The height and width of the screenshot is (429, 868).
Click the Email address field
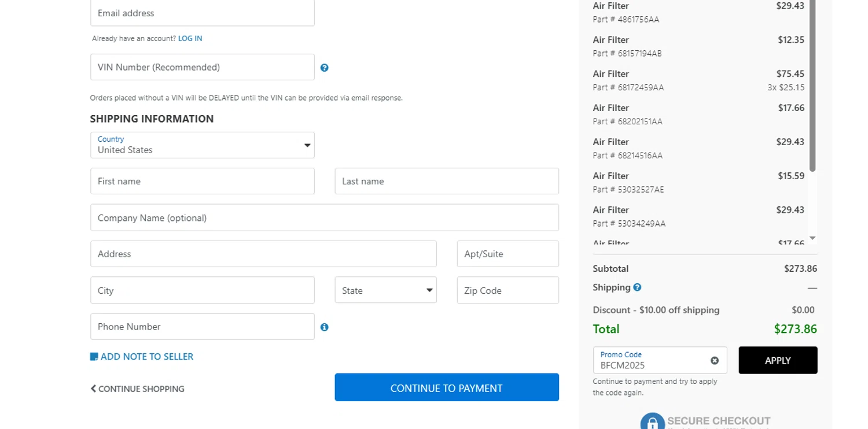pos(203,13)
